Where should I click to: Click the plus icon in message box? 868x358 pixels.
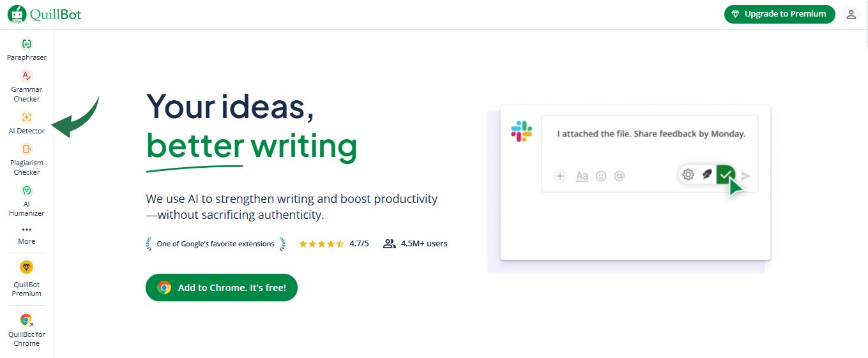[560, 176]
